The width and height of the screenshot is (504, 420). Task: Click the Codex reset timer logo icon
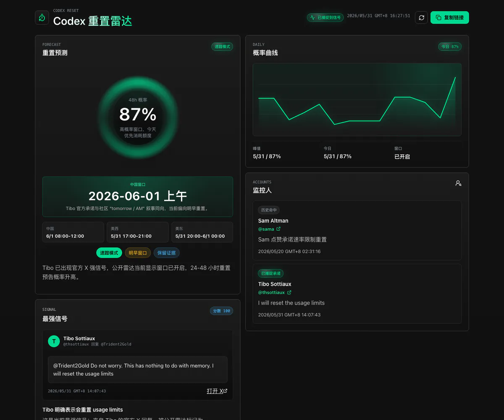42,18
